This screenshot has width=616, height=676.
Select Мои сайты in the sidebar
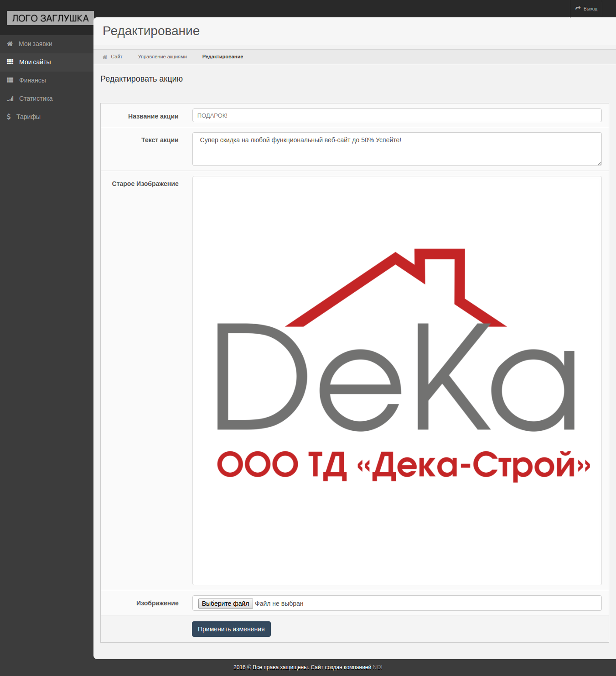(x=47, y=62)
